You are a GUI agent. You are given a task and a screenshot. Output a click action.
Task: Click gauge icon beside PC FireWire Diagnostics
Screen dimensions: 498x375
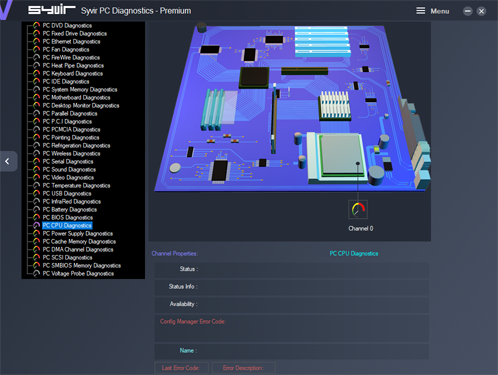(x=36, y=57)
